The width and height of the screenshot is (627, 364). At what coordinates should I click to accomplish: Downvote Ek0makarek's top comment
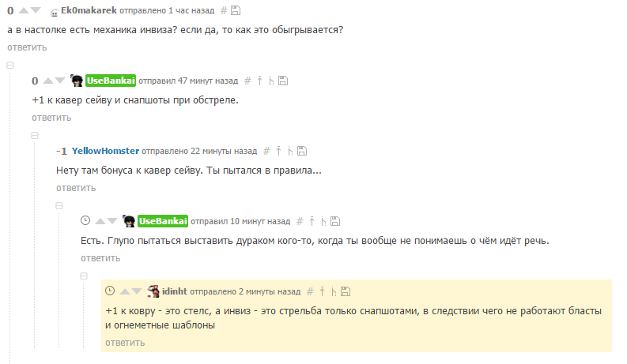(36, 11)
